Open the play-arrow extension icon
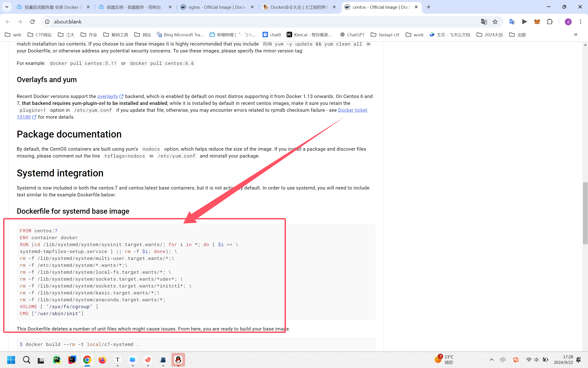 525,22
